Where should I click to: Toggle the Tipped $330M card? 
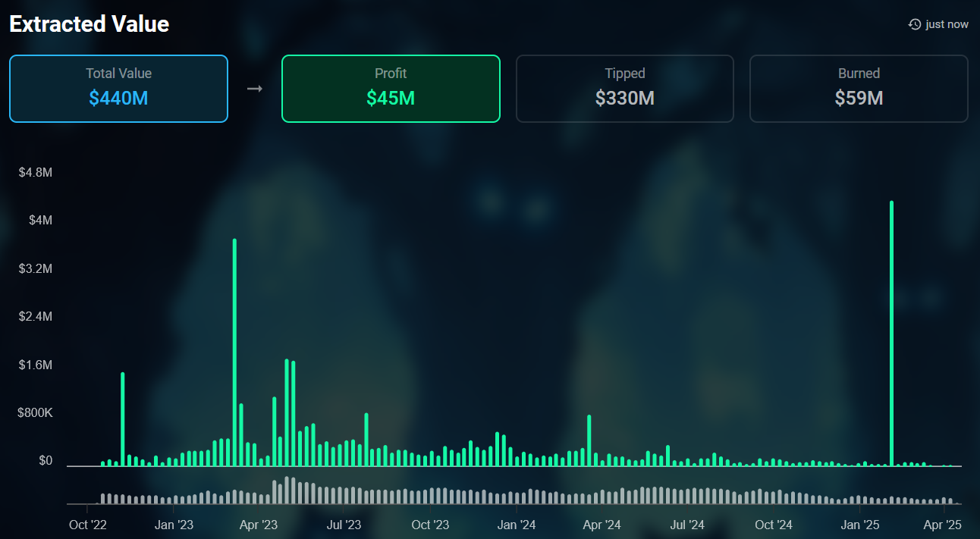625,89
